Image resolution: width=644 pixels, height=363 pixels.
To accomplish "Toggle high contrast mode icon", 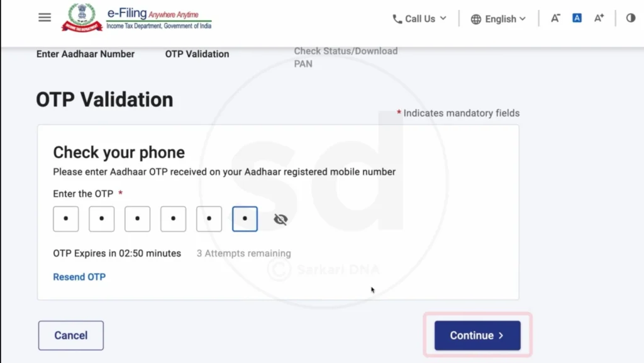I will coord(631,18).
